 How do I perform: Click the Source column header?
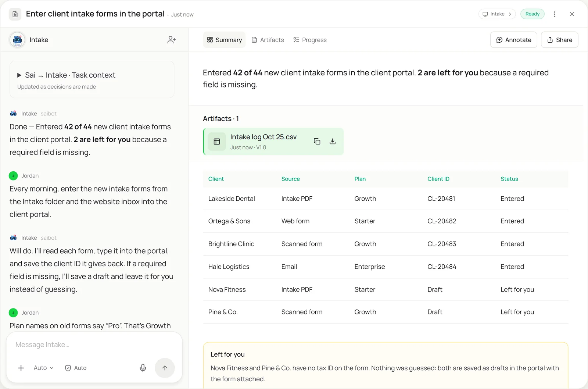point(291,179)
